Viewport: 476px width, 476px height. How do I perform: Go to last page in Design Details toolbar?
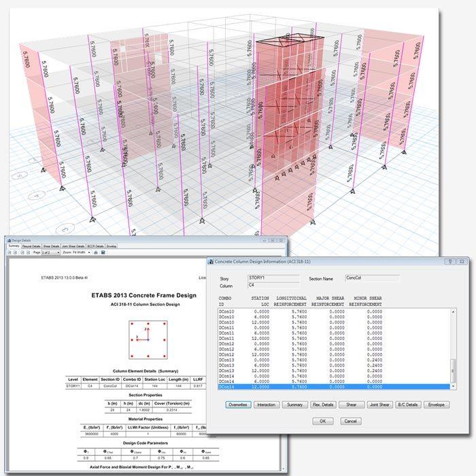pos(29,252)
